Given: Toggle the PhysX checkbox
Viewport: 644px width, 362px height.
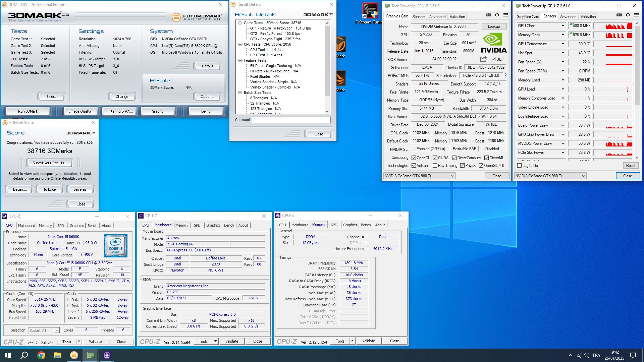Looking at the screenshot, I should (x=462, y=166).
